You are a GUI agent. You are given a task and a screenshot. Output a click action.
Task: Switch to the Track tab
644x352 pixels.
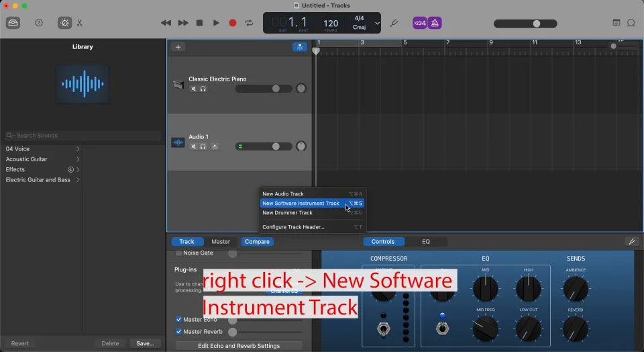tap(186, 242)
